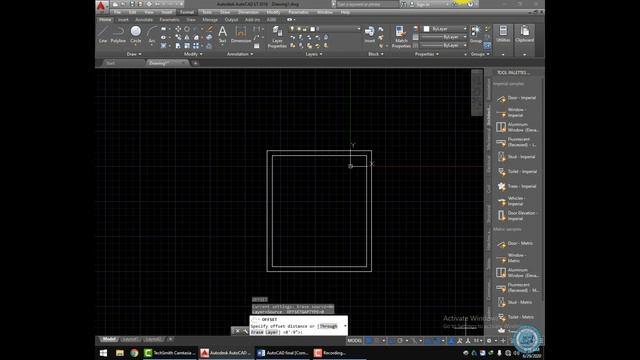The height and width of the screenshot is (360, 640).
Task: Toggle polar tracking in status bar
Action: (x=400, y=340)
